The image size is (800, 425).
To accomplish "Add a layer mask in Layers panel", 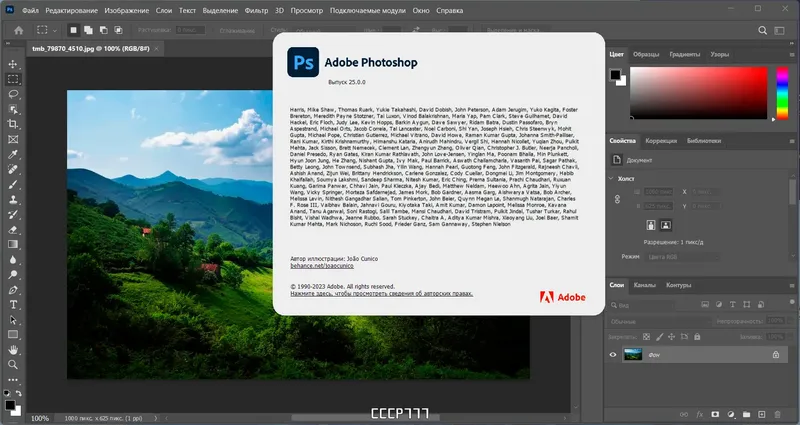I will (715, 414).
